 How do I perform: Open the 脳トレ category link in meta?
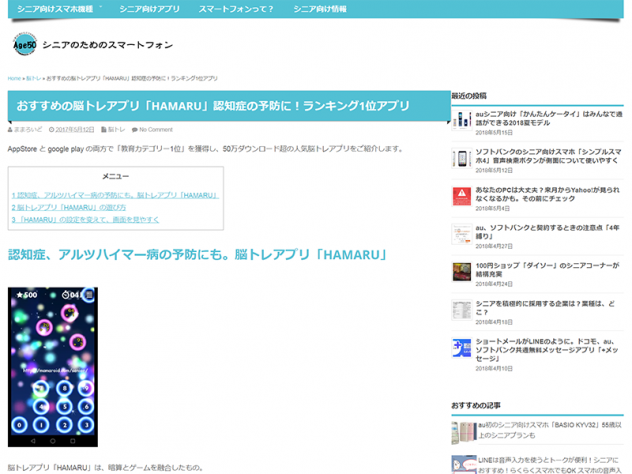[x=116, y=129]
